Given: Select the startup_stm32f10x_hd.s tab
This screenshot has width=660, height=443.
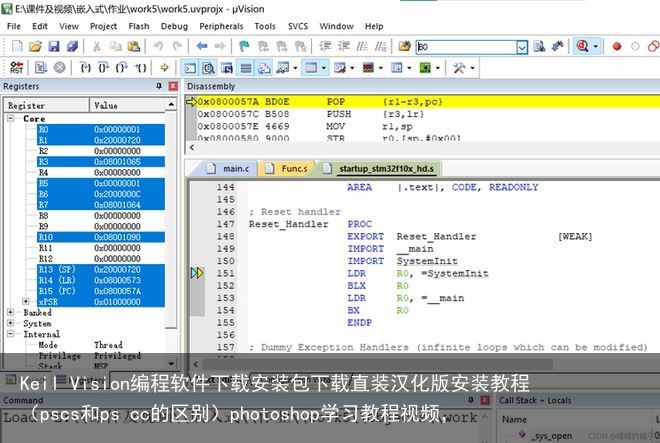Looking at the screenshot, I should click(381, 168).
